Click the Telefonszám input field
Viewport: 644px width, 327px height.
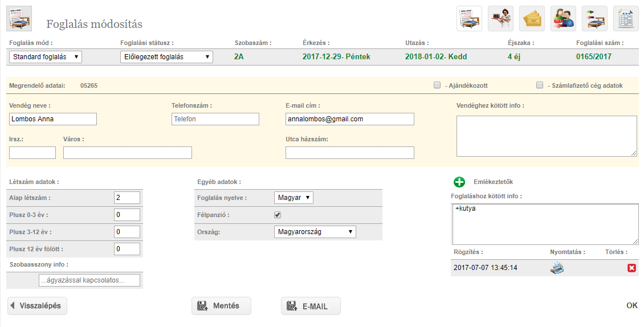pos(215,119)
